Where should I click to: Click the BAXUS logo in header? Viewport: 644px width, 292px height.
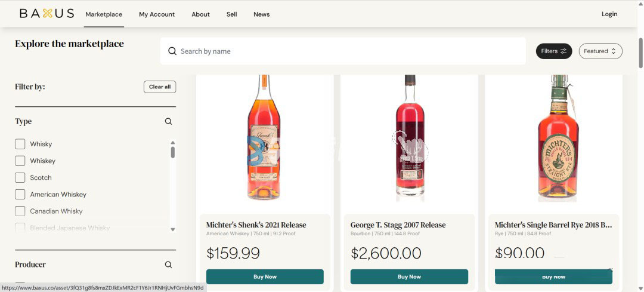click(x=47, y=13)
